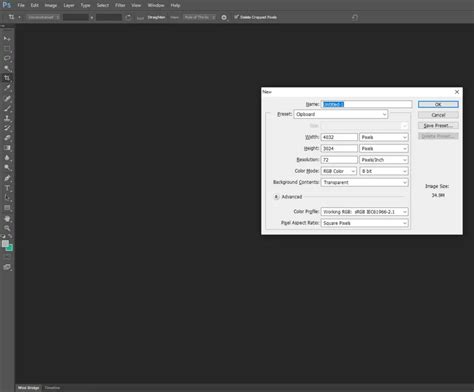Click Cancel in the New dialog
This screenshot has width=474, height=392.
coord(438,115)
